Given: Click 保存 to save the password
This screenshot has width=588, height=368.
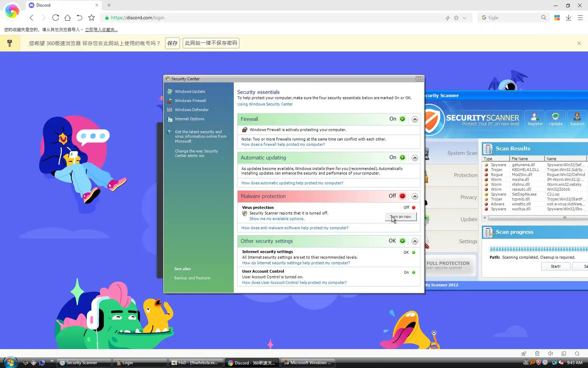Looking at the screenshot, I should pos(172,43).
